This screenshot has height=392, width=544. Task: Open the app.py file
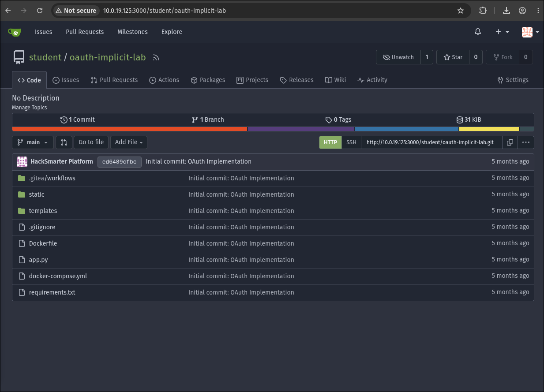(x=38, y=260)
